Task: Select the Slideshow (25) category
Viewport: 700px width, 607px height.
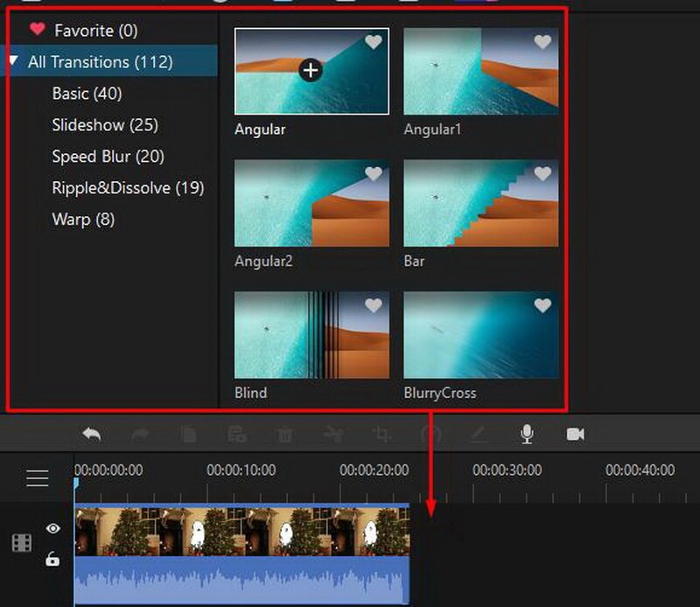Action: pyautogui.click(x=105, y=124)
